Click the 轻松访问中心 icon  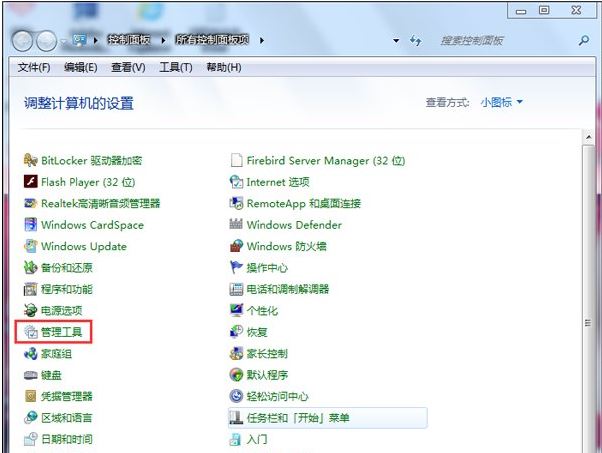coord(236,396)
